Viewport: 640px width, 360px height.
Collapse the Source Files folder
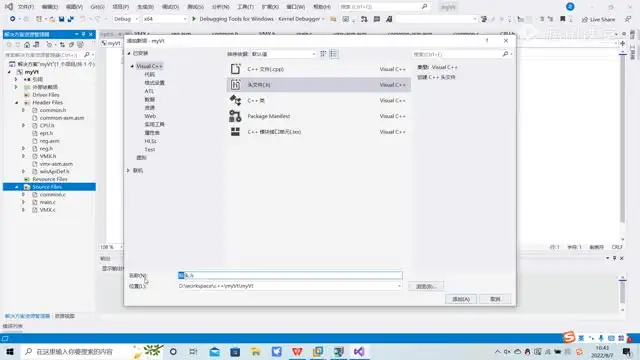click(x=17, y=187)
